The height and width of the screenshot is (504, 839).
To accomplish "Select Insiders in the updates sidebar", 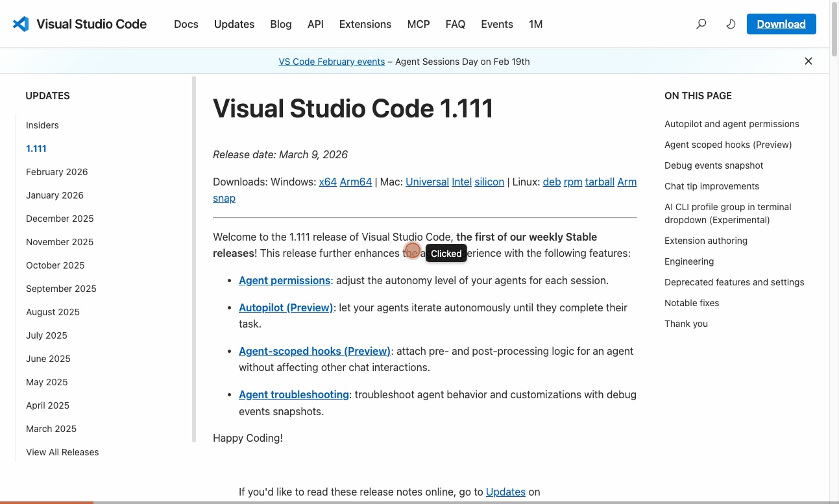I will pos(42,125).
